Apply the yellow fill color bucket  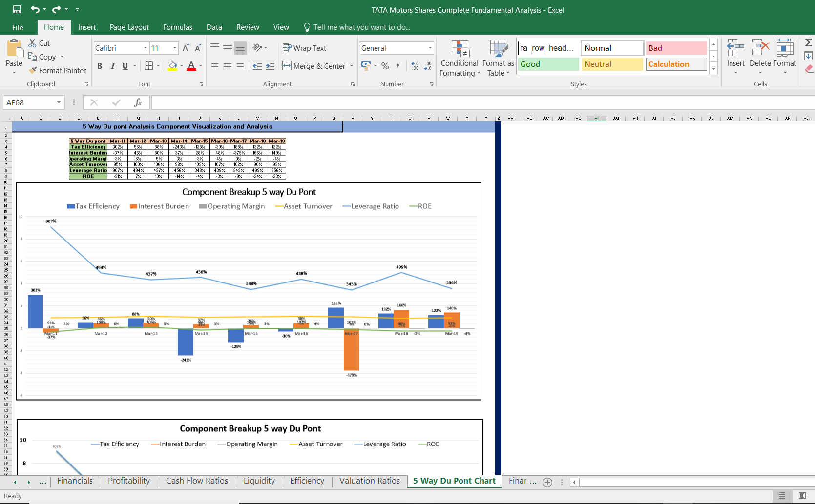(173, 66)
